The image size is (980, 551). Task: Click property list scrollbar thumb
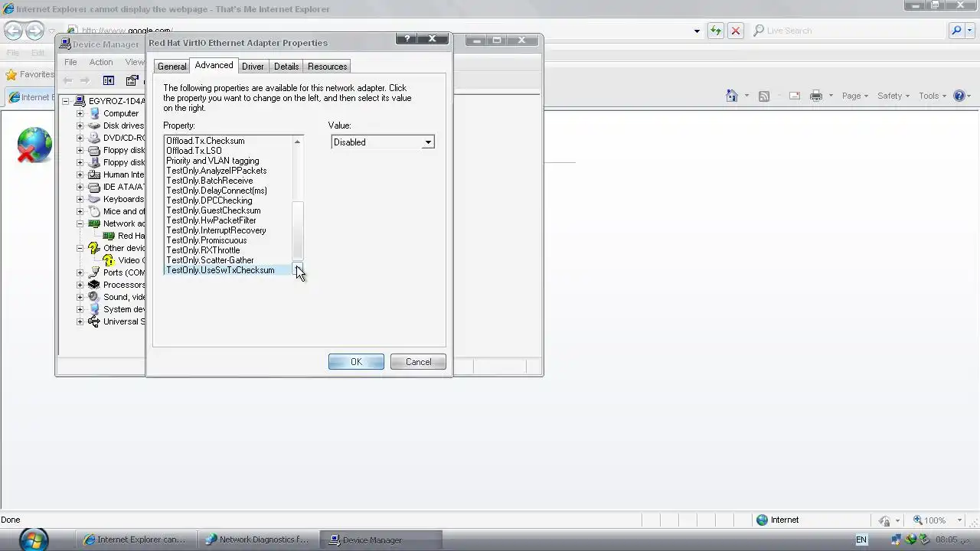(x=298, y=230)
